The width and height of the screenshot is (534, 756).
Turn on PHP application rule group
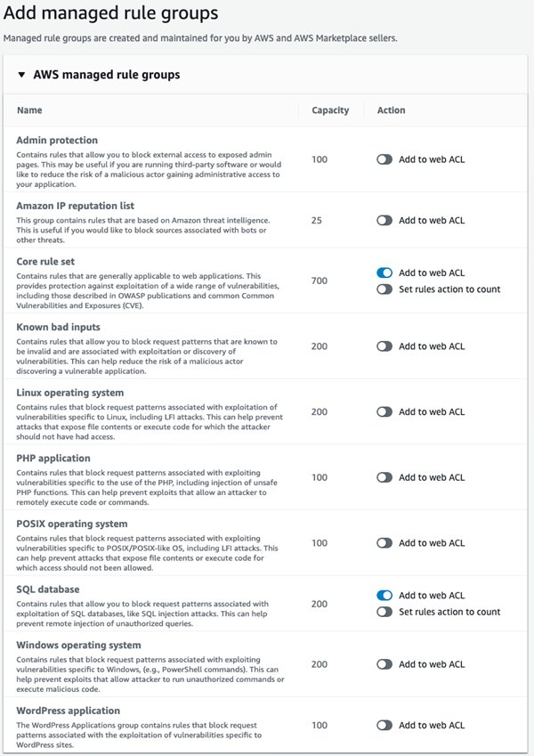click(384, 477)
